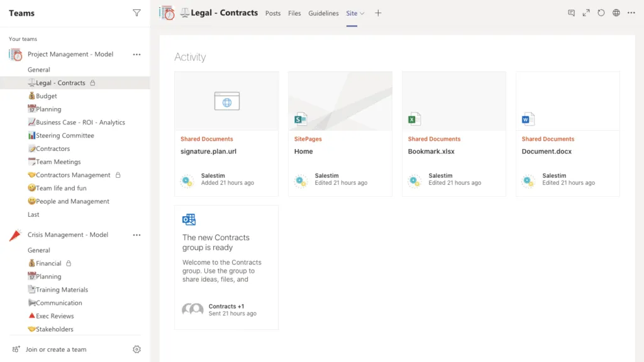Click the Crisis Management - Model team avatar
The image size is (644, 362).
[x=16, y=235]
